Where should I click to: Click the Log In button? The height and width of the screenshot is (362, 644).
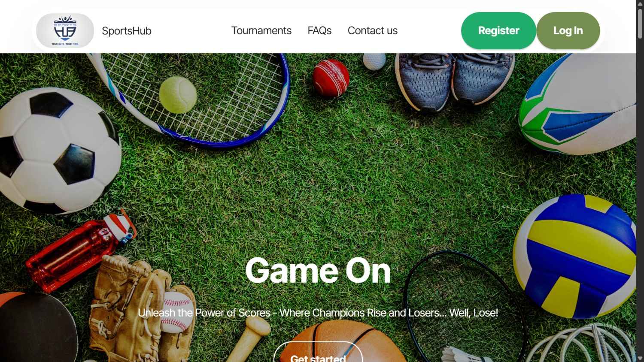(568, 30)
